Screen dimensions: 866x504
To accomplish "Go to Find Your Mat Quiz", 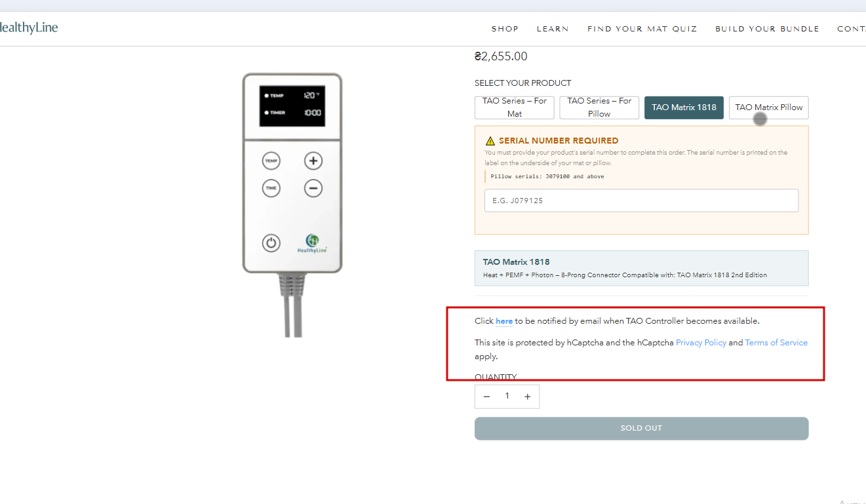I will (x=642, y=29).
